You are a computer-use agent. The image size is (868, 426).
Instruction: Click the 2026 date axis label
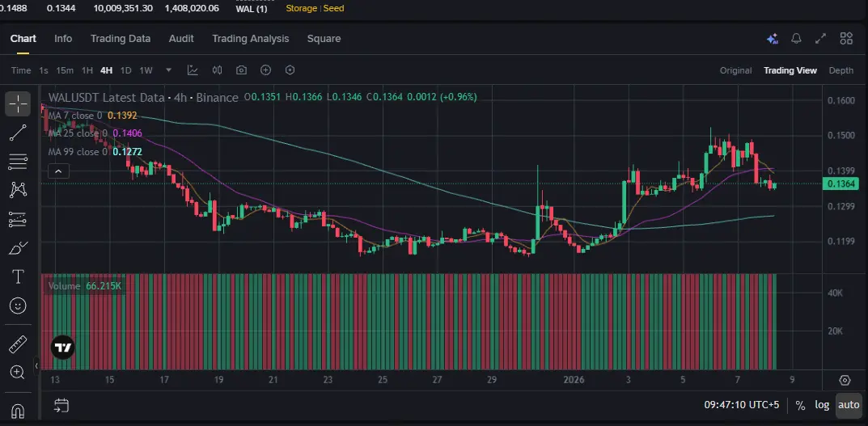point(574,380)
